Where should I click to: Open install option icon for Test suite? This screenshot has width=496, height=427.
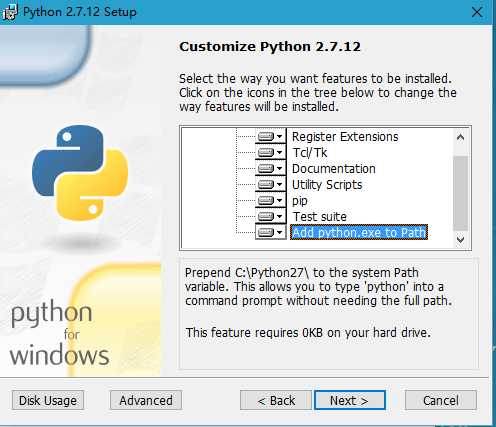pyautogui.click(x=271, y=216)
